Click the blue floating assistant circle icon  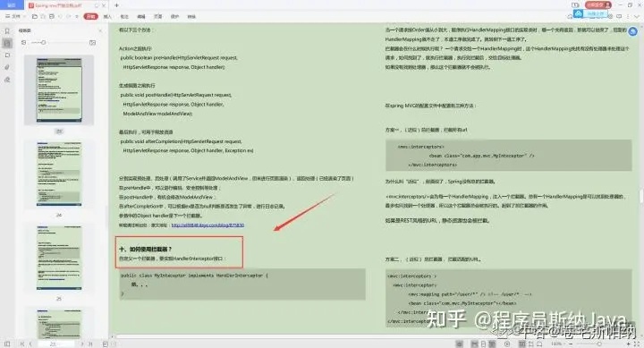(633, 31)
